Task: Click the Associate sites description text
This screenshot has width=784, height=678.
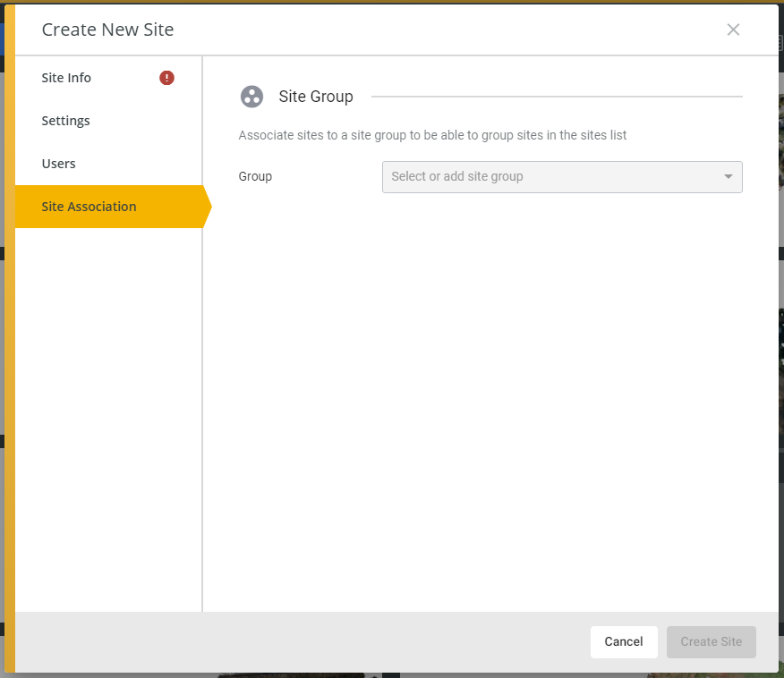Action: [x=432, y=135]
